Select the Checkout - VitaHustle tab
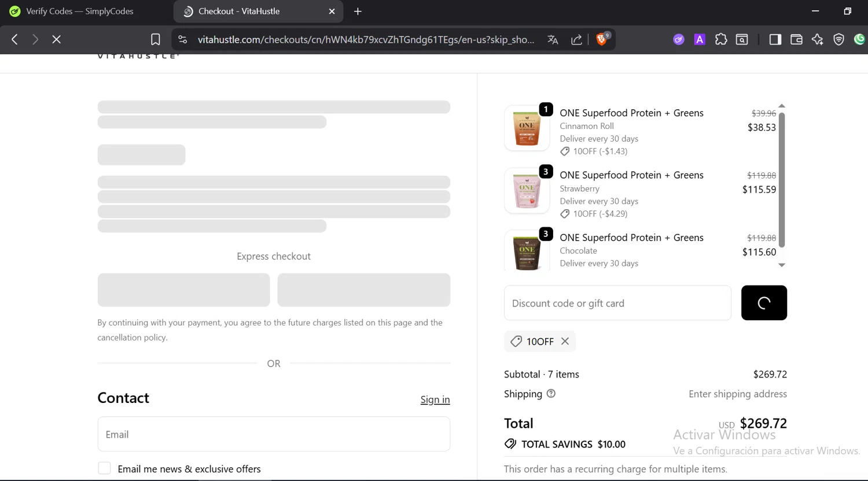868x481 pixels. click(x=258, y=11)
